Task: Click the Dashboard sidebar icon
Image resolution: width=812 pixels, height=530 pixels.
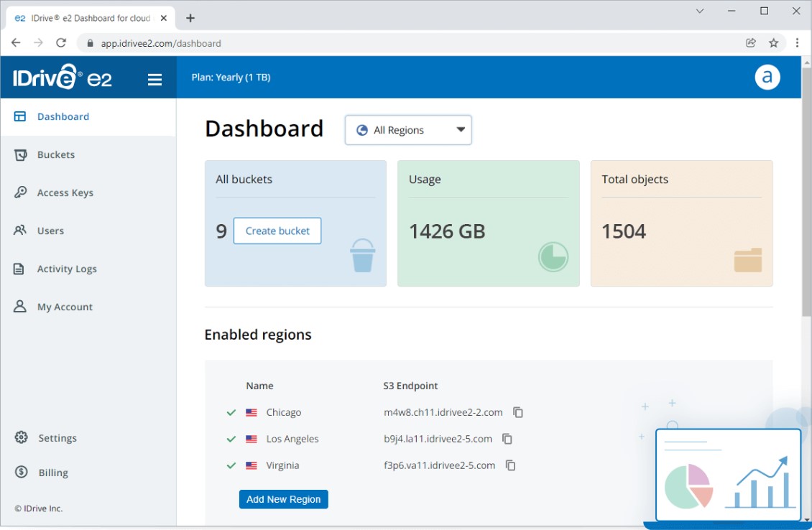Action: point(19,116)
